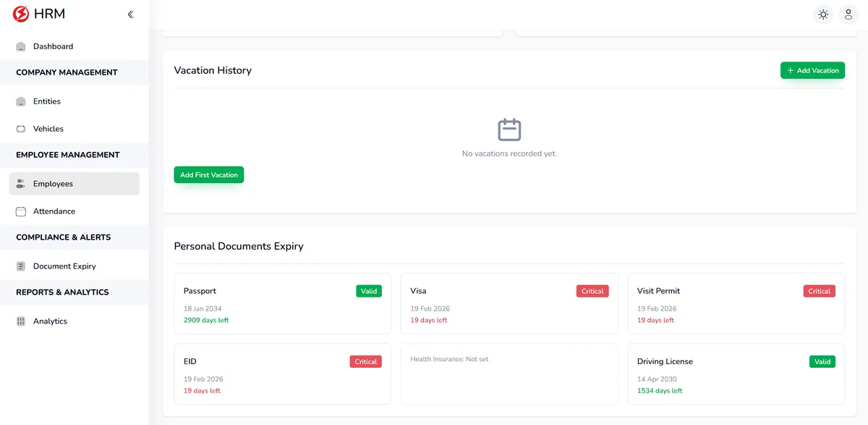Click the HRM lightning bolt logo
This screenshot has height=425, width=868.
tap(21, 14)
